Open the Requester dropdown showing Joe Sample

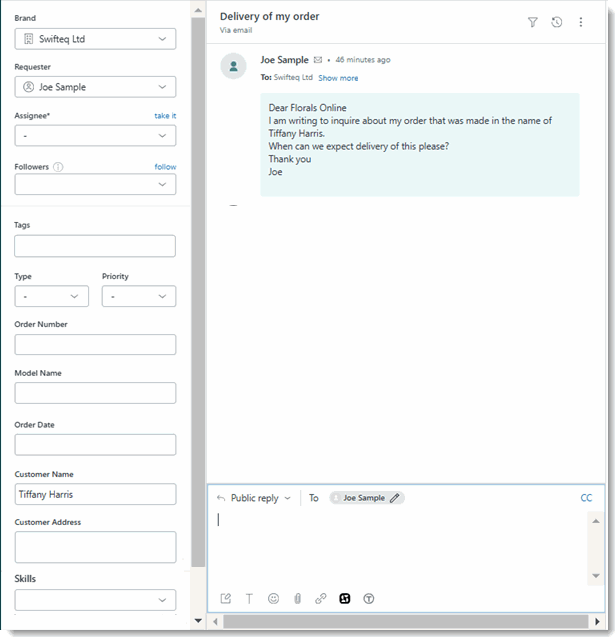[95, 87]
